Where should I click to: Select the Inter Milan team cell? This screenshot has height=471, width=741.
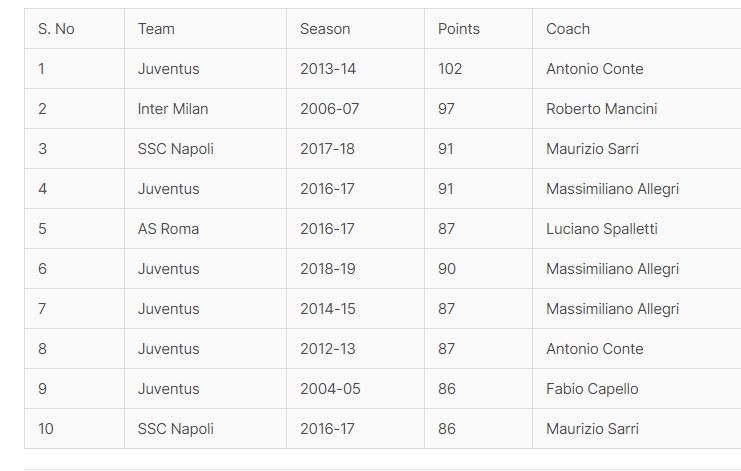(173, 109)
